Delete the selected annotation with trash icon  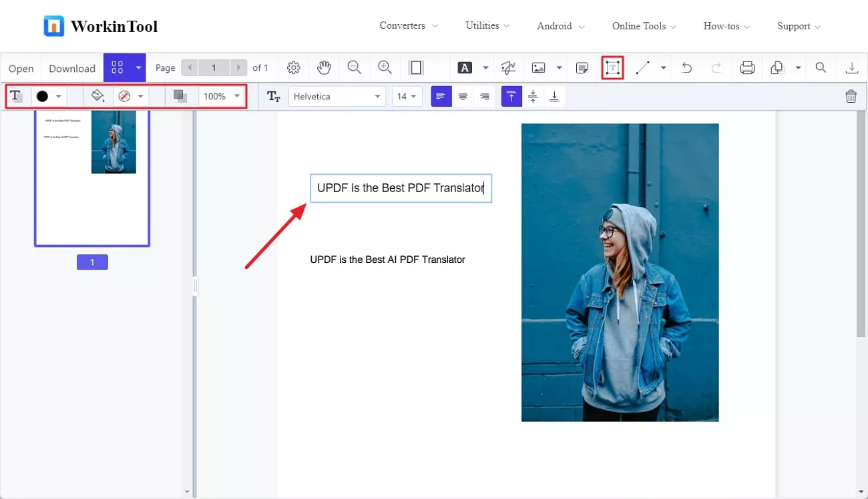pyautogui.click(x=851, y=96)
